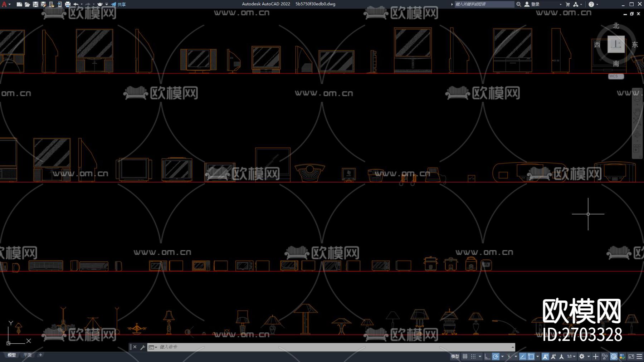Expand the Quick Access Toolbar customize dropdown
The width and height of the screenshot is (644, 362).
coord(107,4)
